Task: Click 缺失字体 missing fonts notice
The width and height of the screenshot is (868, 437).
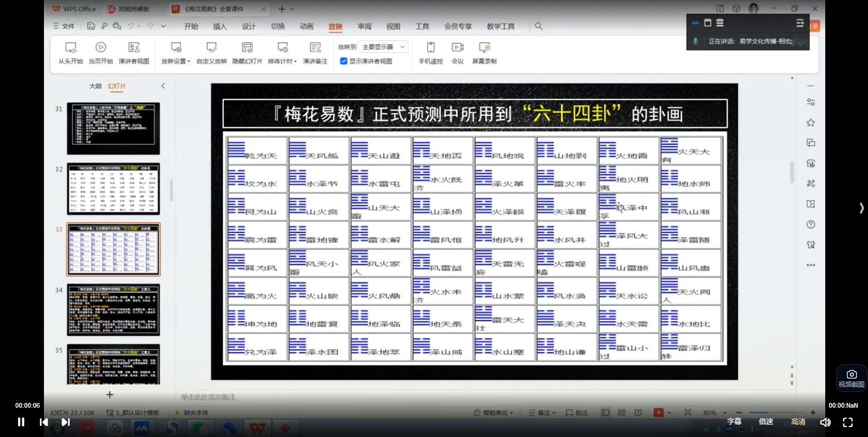Action: pos(190,412)
